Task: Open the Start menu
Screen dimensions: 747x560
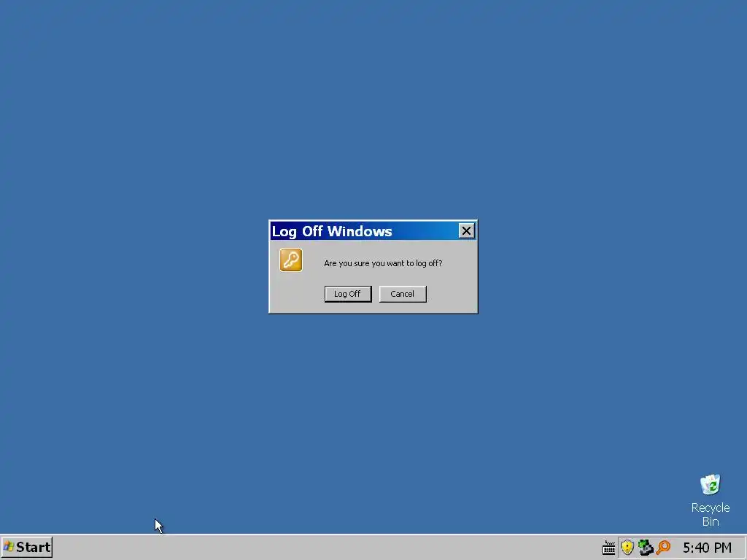Action: tap(27, 547)
